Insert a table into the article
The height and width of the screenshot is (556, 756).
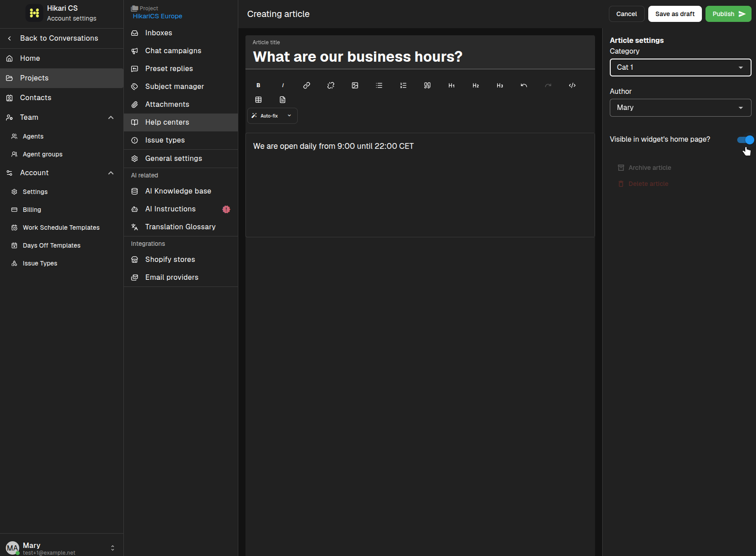tap(258, 100)
